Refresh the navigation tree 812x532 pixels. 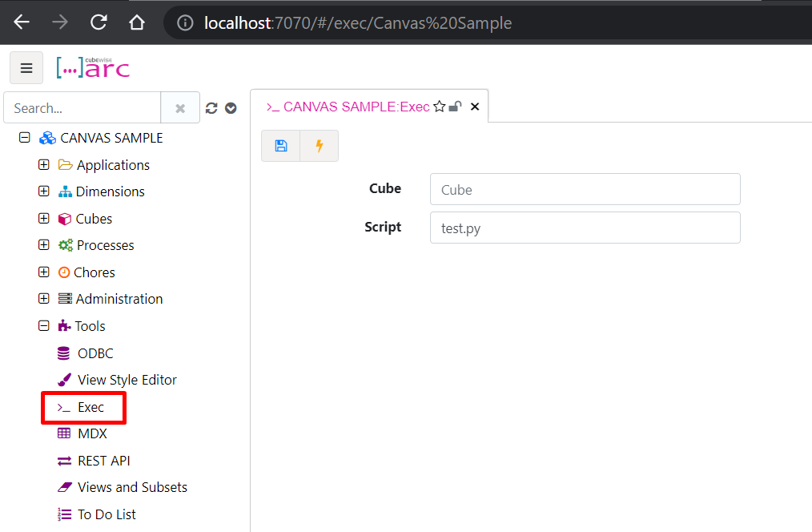click(x=211, y=108)
